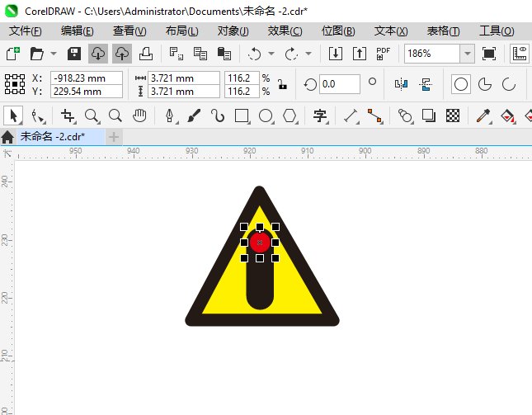This screenshot has width=532, height=415.
Task: Click the full-screen preview icon
Action: [489, 54]
